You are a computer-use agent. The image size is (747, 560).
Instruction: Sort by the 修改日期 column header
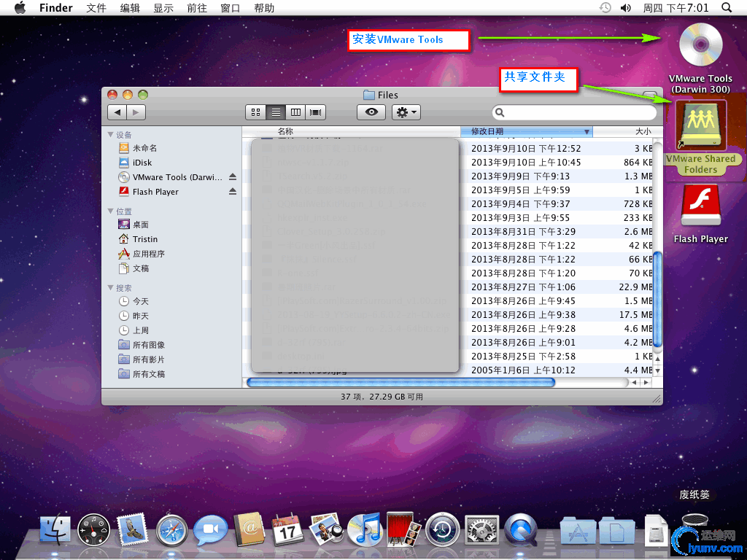(x=527, y=131)
